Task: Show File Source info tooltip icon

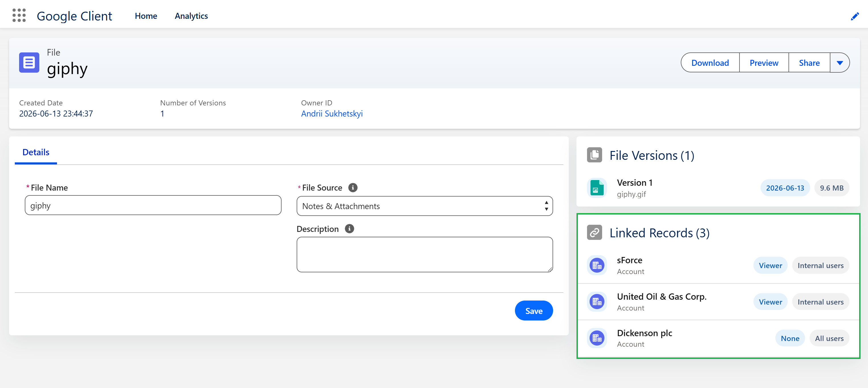Action: click(353, 188)
